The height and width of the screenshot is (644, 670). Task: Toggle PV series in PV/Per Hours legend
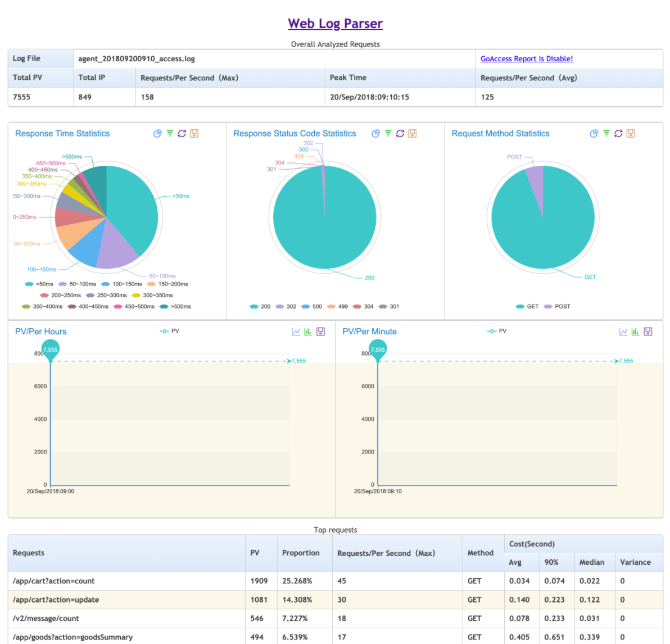170,331
